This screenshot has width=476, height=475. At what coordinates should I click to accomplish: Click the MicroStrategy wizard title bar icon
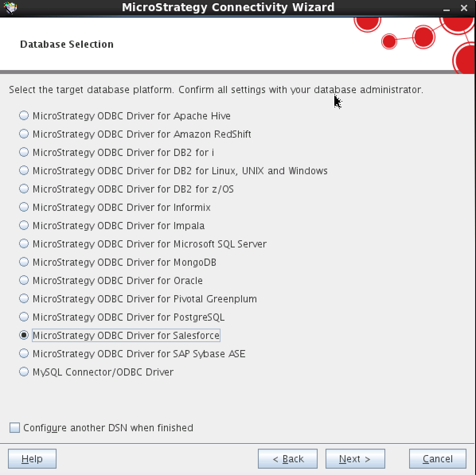coord(10,7)
